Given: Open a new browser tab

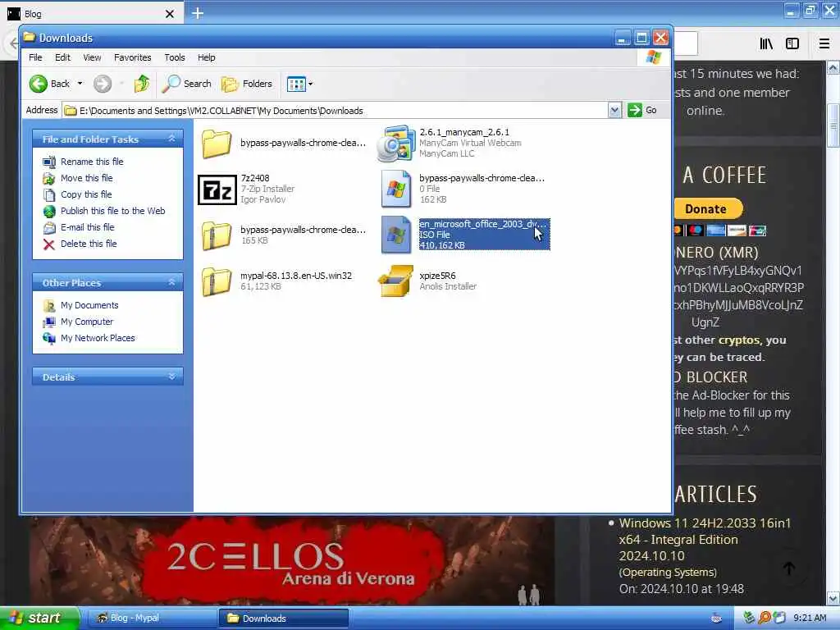Looking at the screenshot, I should pyautogui.click(x=198, y=13).
